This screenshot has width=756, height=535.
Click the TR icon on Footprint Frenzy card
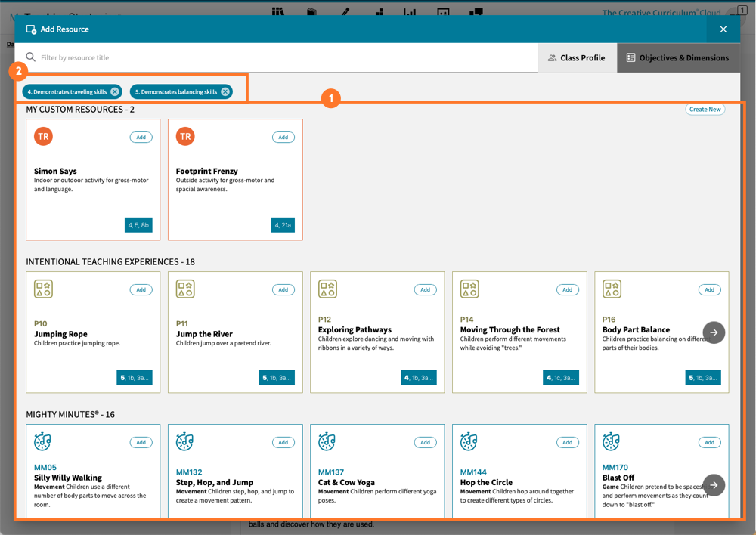pos(185,137)
